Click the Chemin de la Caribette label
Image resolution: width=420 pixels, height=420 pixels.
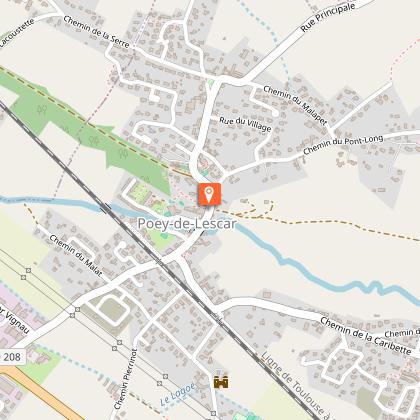[x=366, y=336]
